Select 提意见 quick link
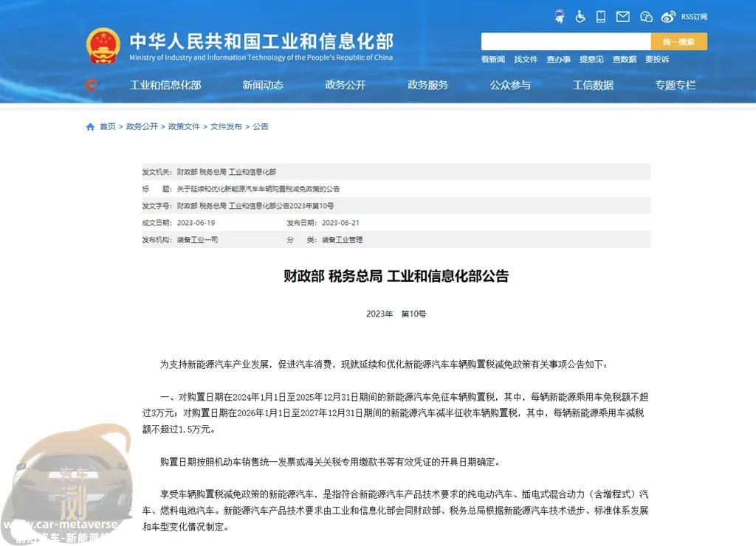This screenshot has height=546, width=756. click(x=591, y=59)
